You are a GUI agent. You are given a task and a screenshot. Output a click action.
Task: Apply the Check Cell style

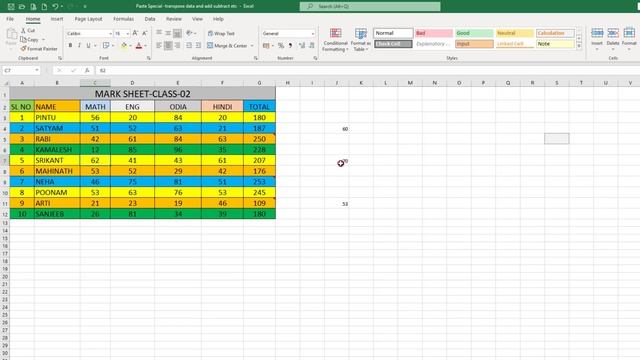tap(393, 44)
